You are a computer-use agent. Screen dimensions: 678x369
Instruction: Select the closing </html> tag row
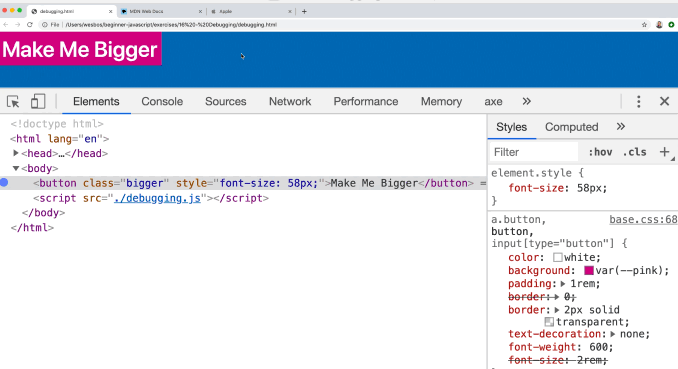coord(32,228)
